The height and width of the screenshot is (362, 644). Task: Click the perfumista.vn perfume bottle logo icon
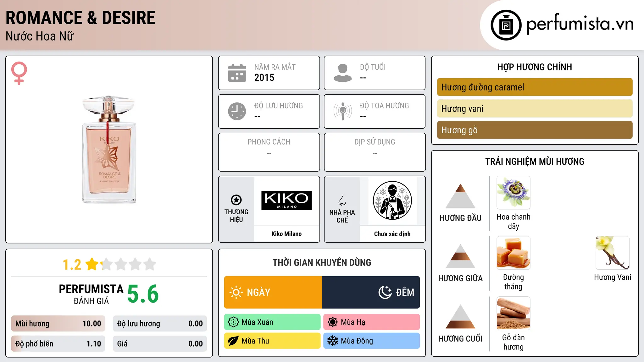pyautogui.click(x=506, y=25)
